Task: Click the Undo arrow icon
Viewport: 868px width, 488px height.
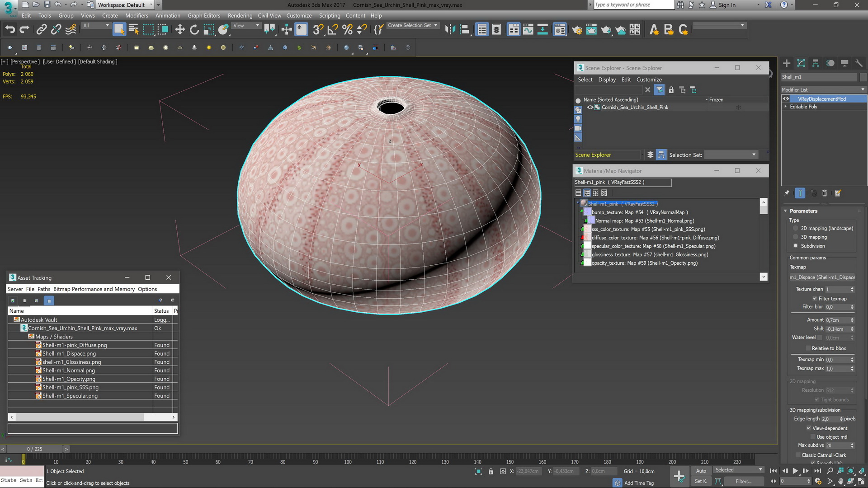Action: 10,30
